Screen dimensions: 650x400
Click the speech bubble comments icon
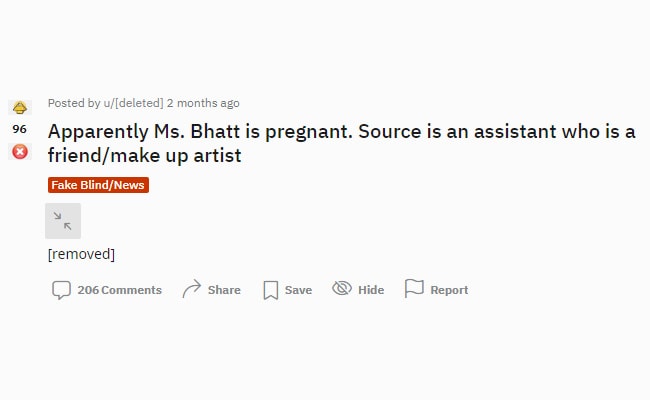[x=62, y=290]
